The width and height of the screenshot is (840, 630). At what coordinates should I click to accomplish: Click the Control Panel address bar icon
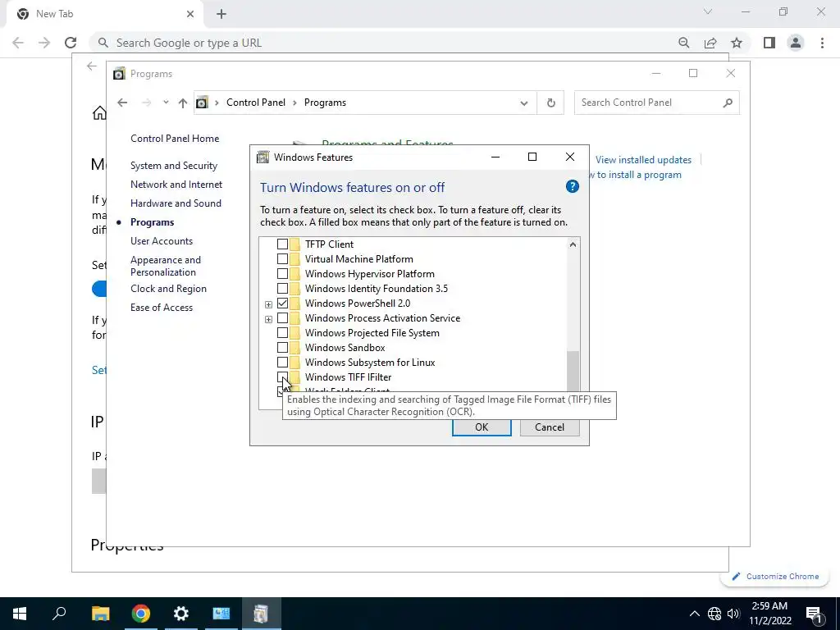(202, 103)
